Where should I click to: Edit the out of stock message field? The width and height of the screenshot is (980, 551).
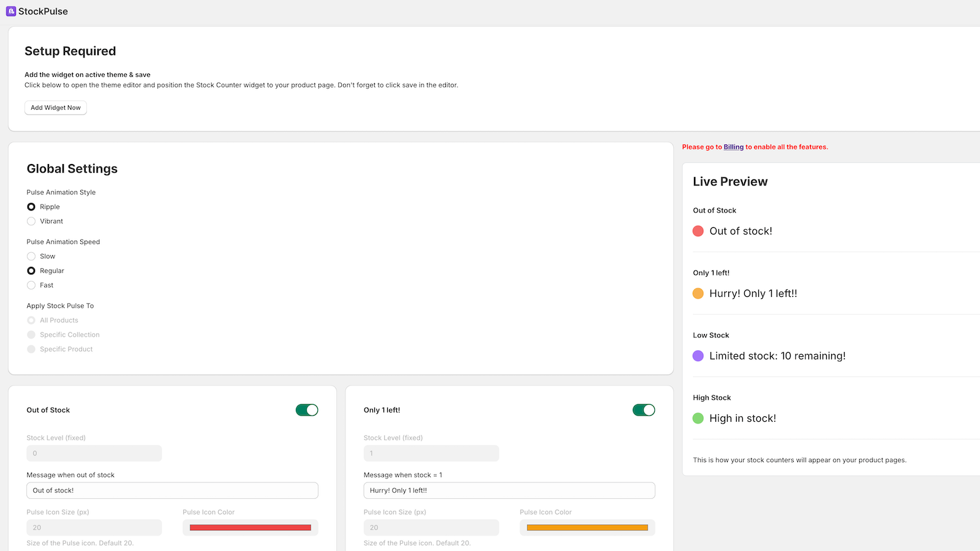pyautogui.click(x=171, y=490)
